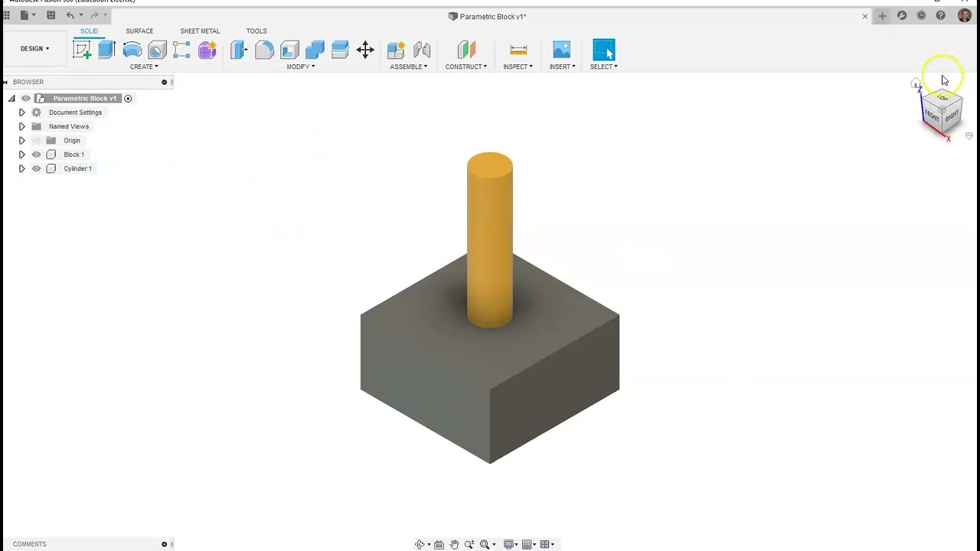Select the Parametric Block v1* document tab

coord(487,16)
